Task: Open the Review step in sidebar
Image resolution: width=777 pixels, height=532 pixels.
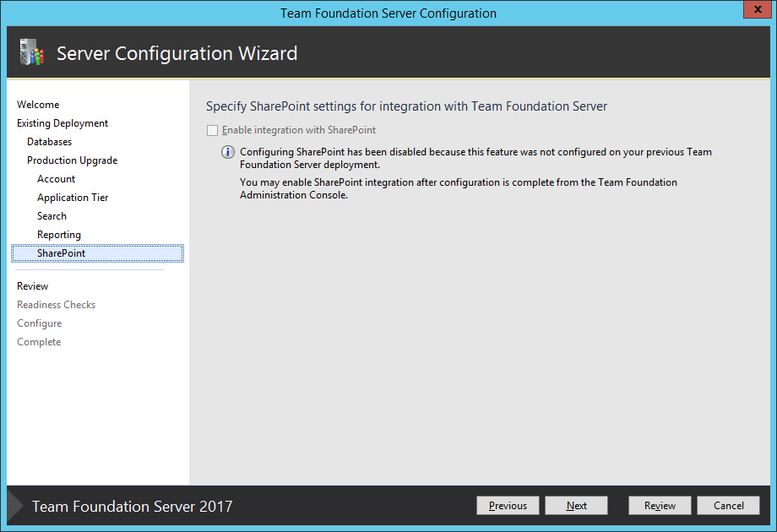Action: click(33, 286)
